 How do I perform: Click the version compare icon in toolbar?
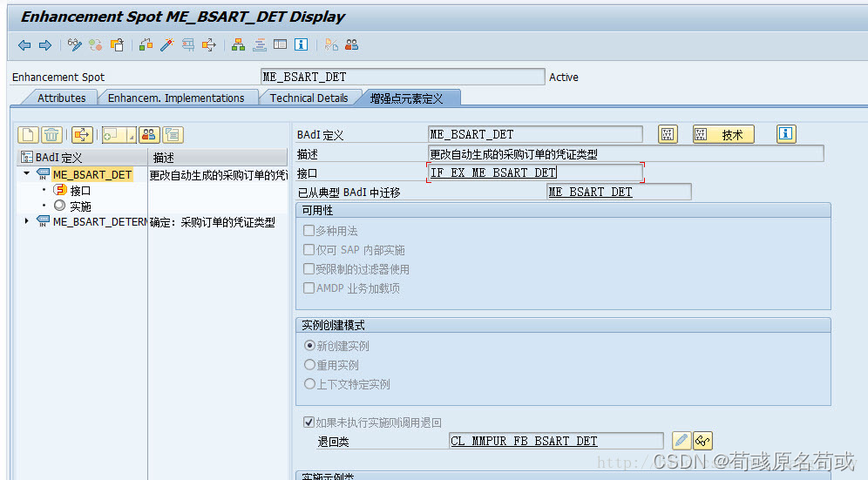(331, 44)
